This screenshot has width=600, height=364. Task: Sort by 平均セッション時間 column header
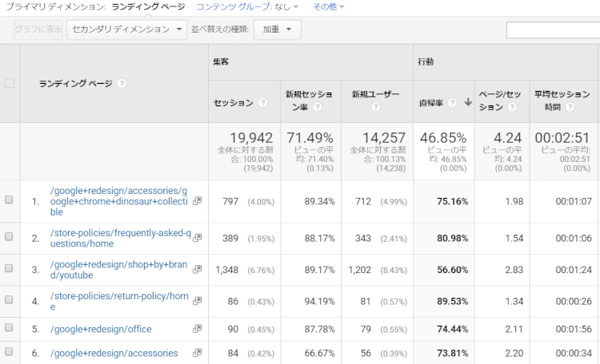click(562, 100)
